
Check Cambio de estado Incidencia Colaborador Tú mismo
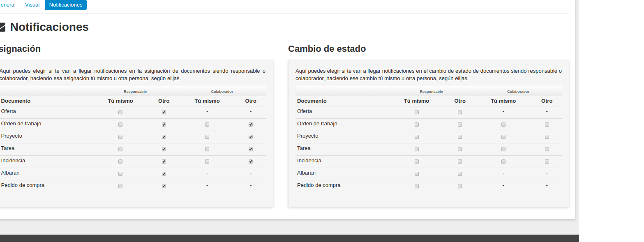coord(503,161)
